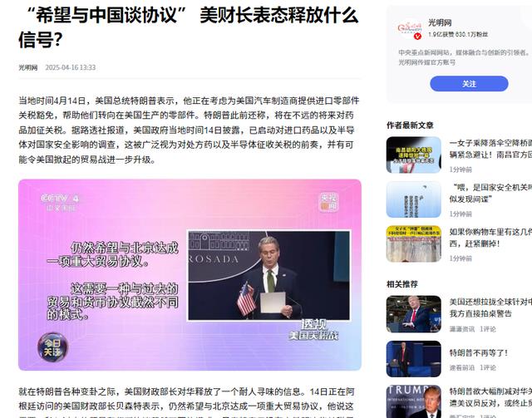Open article 如果你购物车里有这几件东西
532x418 pixels.
(x=490, y=238)
